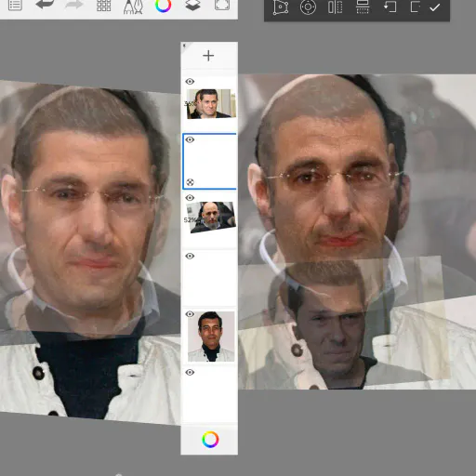Toggle transparency lock on the selected layer
The image size is (476, 476).
191,182
